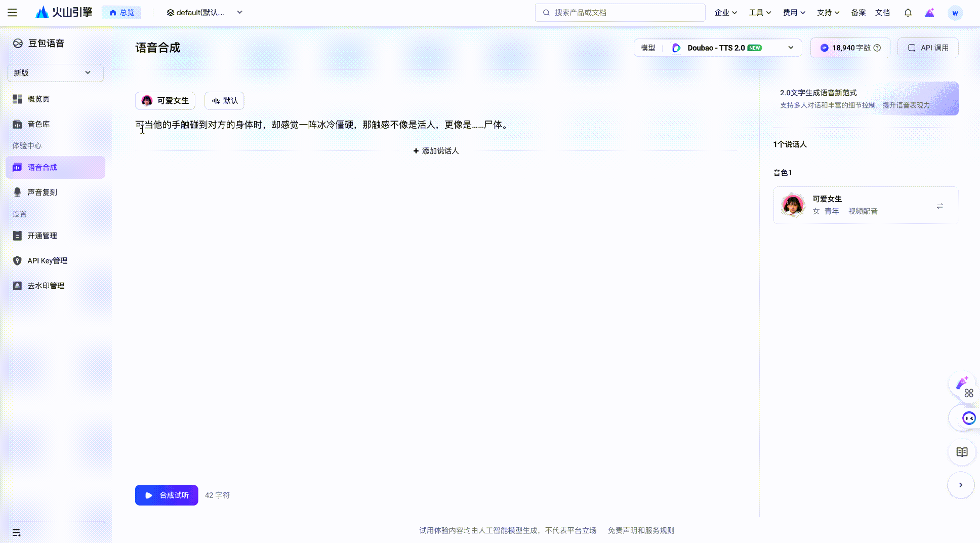Open the robot chat assistant floating icon

click(x=968, y=418)
